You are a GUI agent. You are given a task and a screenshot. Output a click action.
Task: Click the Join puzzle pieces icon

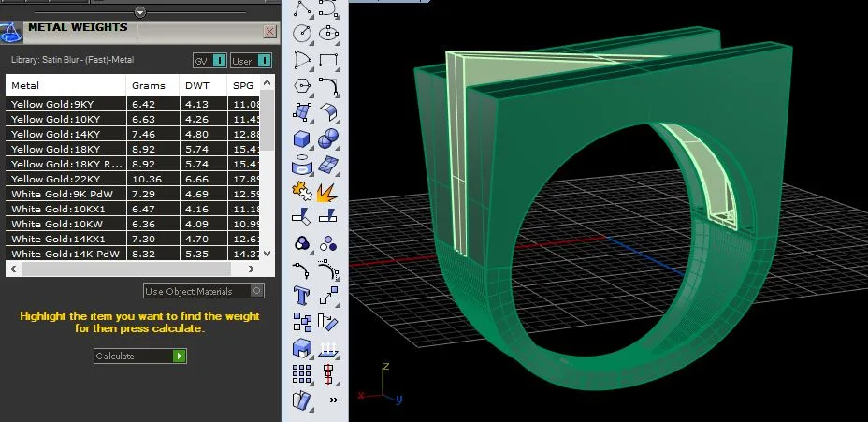tap(302, 191)
